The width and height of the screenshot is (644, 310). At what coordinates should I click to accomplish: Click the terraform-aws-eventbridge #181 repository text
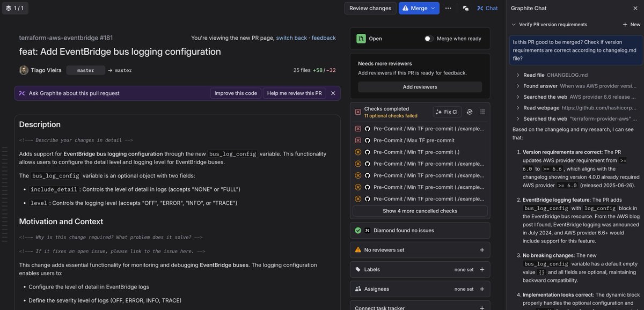coord(66,38)
